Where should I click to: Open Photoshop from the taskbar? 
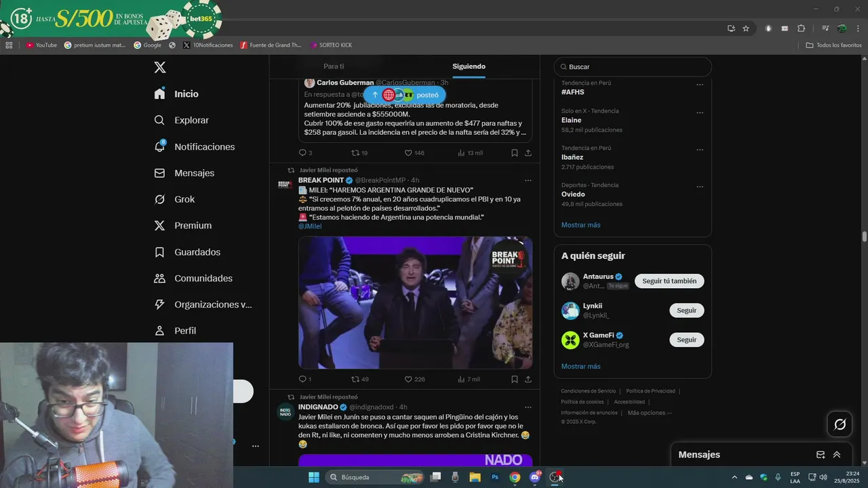[x=495, y=477]
